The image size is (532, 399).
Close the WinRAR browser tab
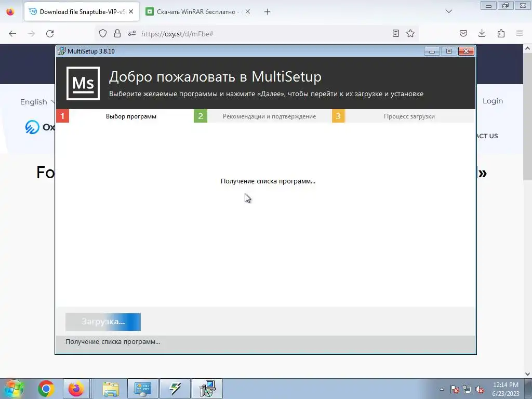click(x=248, y=11)
